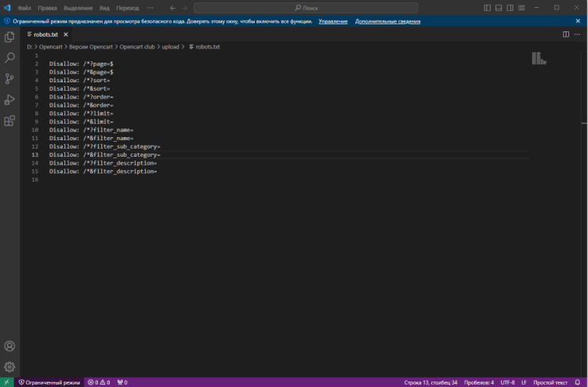The image size is (588, 387).
Task: Open the Run and Debug view
Action: coord(9,99)
